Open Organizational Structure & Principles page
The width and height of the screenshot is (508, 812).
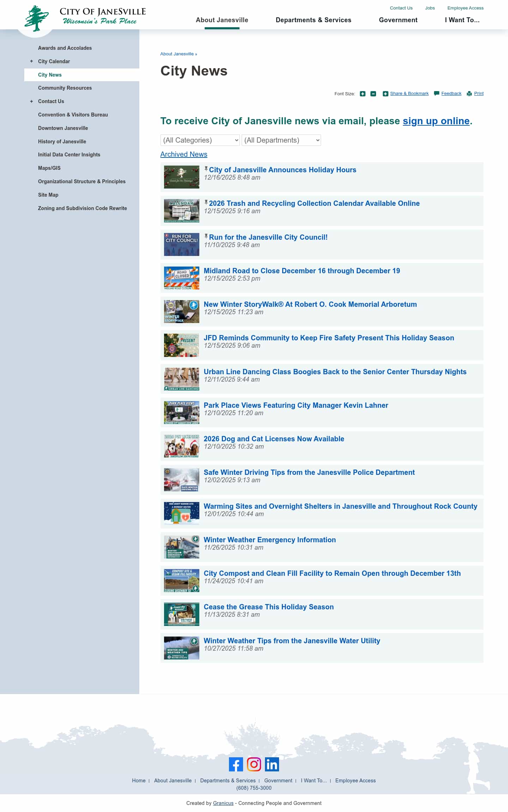click(x=82, y=181)
